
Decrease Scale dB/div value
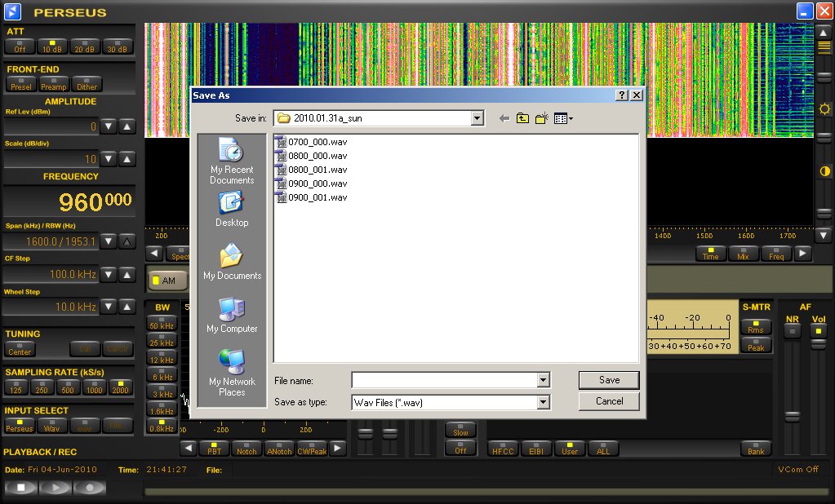click(x=109, y=159)
